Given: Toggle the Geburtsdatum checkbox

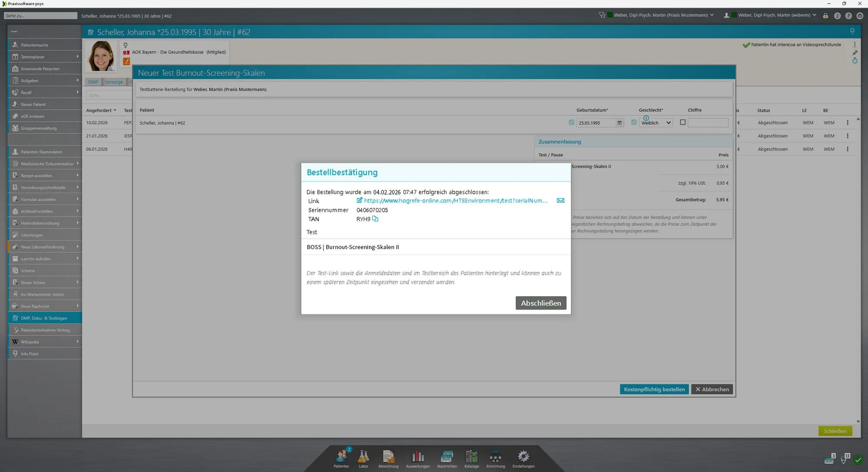Looking at the screenshot, I should tap(571, 122).
